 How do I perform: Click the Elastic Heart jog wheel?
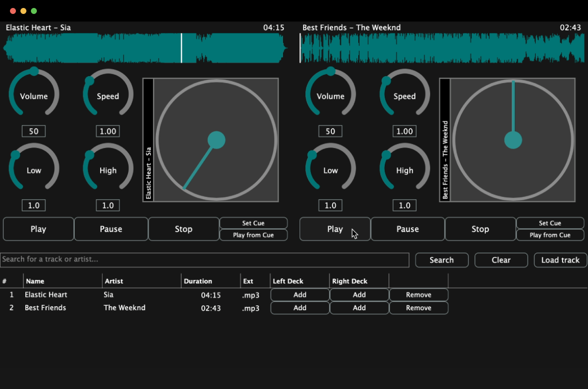pyautogui.click(x=216, y=140)
